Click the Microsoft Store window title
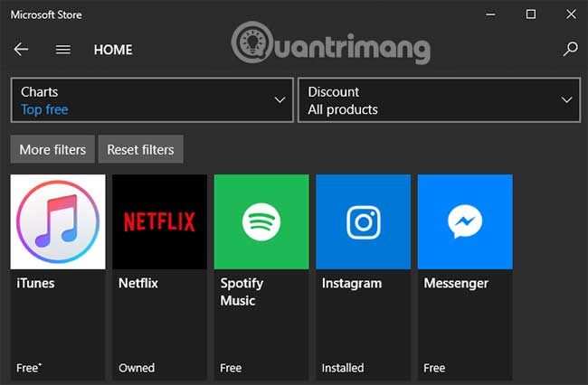 coord(46,14)
